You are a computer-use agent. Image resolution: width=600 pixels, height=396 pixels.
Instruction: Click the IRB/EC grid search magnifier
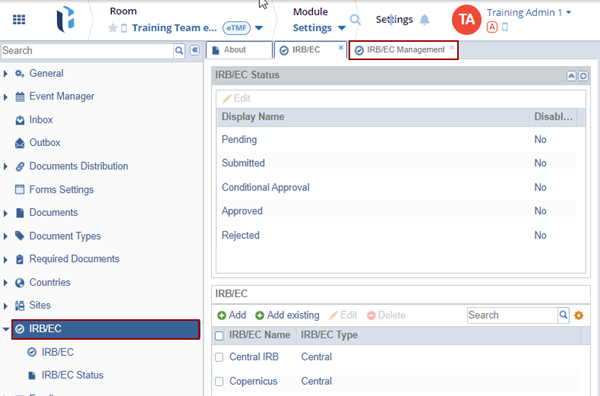pyautogui.click(x=563, y=315)
